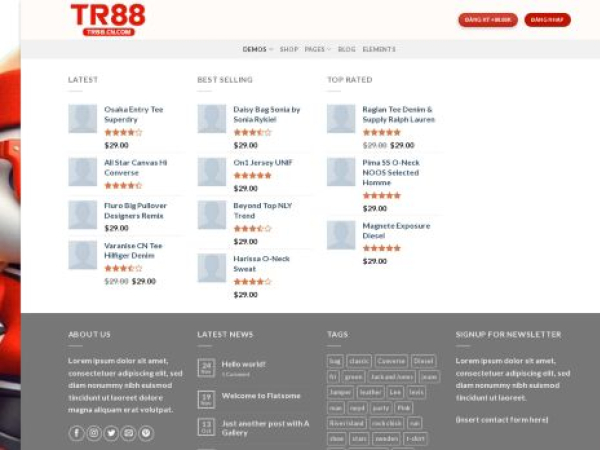The height and width of the screenshot is (450, 600).
Task: Click Beyond Top NLY thumbnail
Action: point(212,215)
